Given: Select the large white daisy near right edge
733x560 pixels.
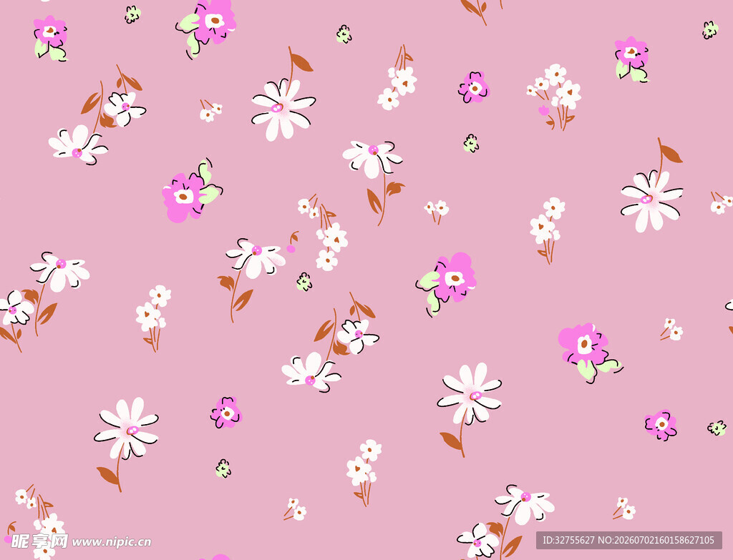Looking at the screenshot, I should point(651,201).
